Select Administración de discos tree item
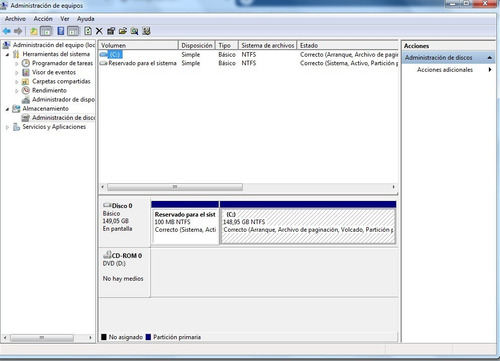The height and width of the screenshot is (361, 500). coord(63,118)
